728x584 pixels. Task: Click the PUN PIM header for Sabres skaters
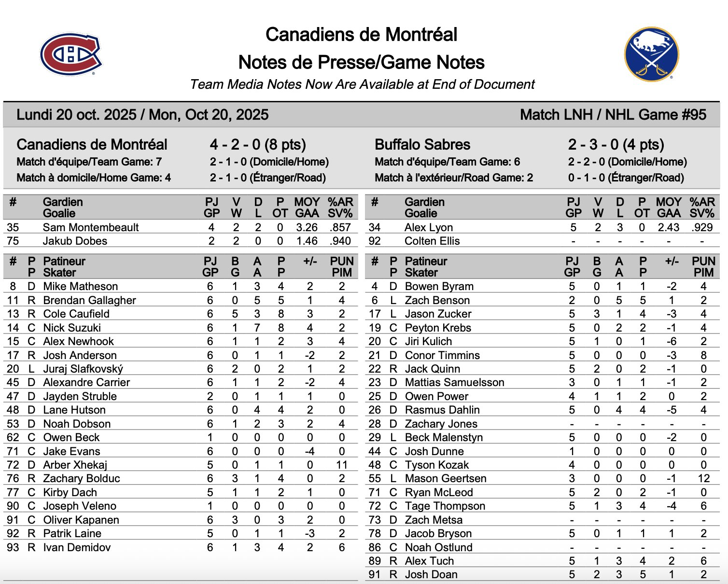(703, 267)
